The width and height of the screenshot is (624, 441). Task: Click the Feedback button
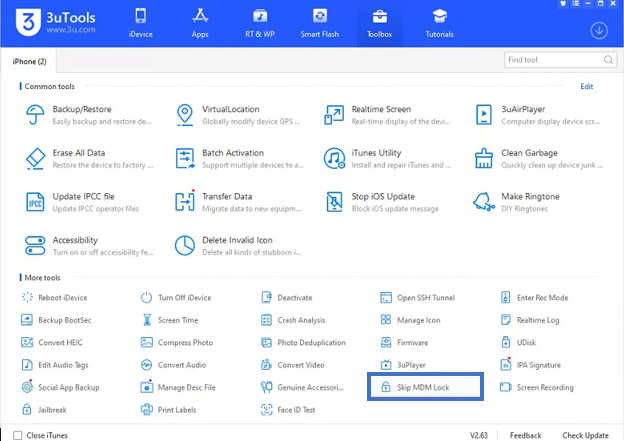[526, 435]
